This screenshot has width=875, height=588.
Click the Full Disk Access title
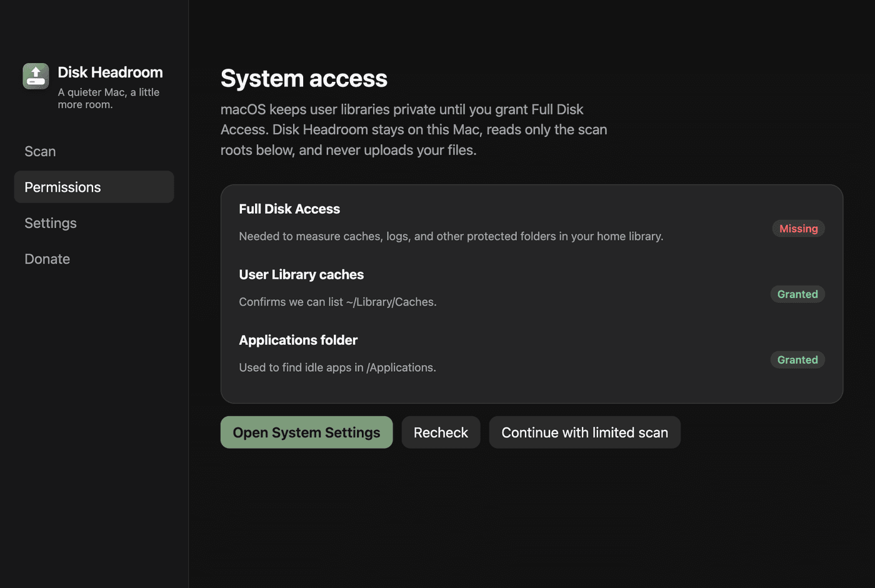(289, 209)
